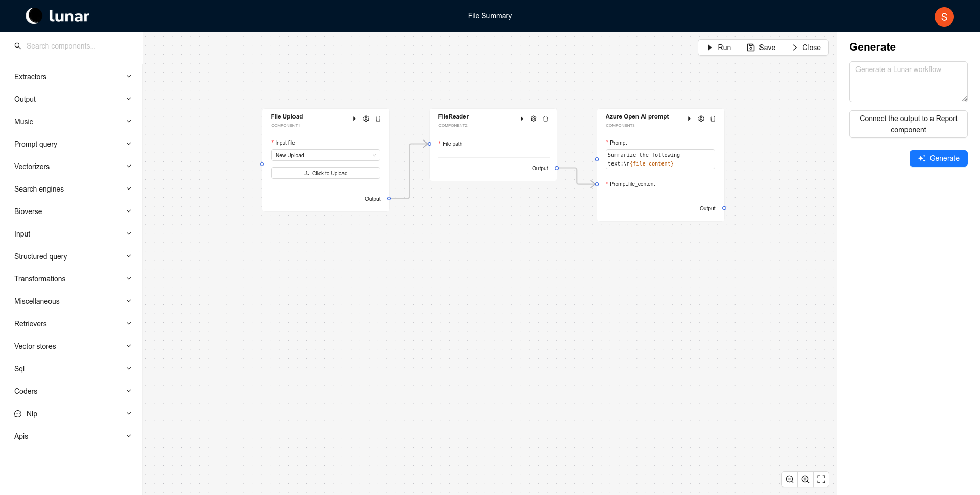Click the blue Generate button
Viewport: 980px width, 495px height.
(x=938, y=158)
